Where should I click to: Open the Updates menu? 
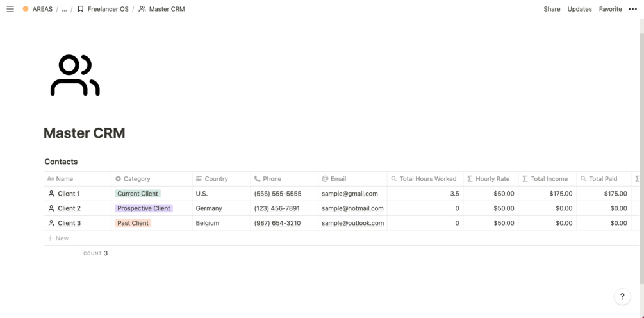tap(579, 9)
